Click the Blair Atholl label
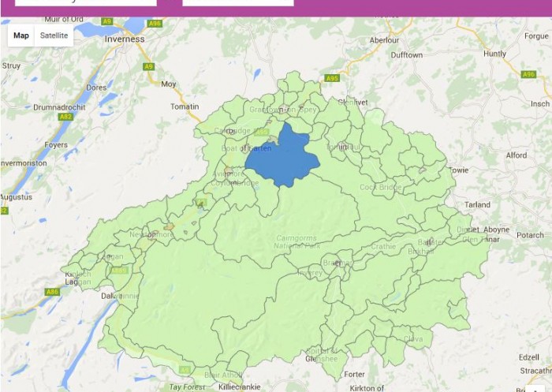The height and width of the screenshot is (392, 552). click(x=223, y=375)
